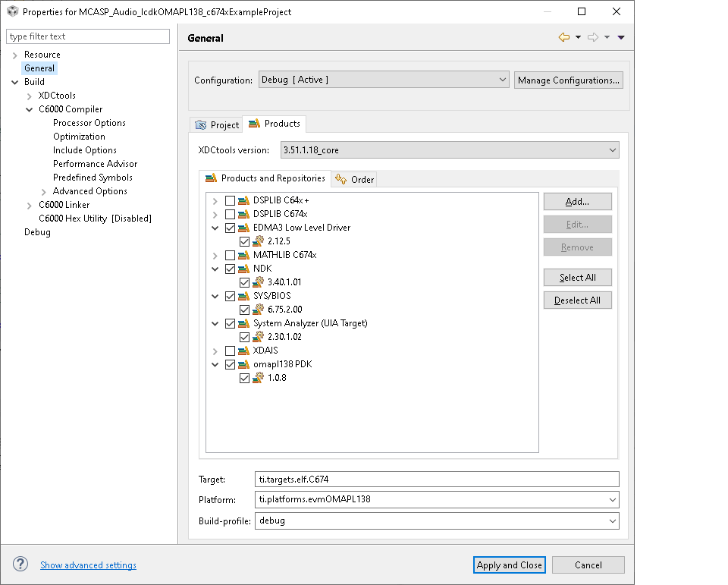Click the omapl138 PDK product icon
Image resolution: width=728 pixels, height=585 pixels.
pos(243,364)
